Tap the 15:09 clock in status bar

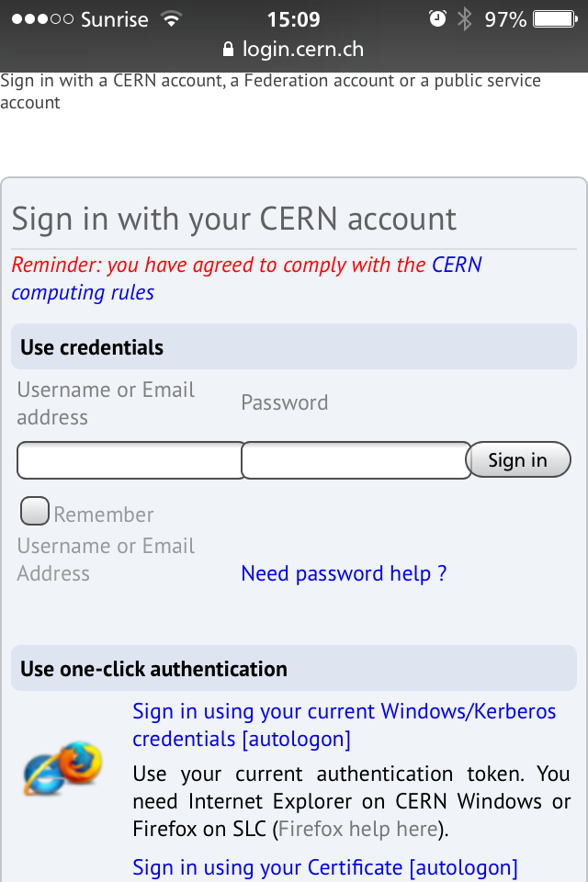pos(293,19)
